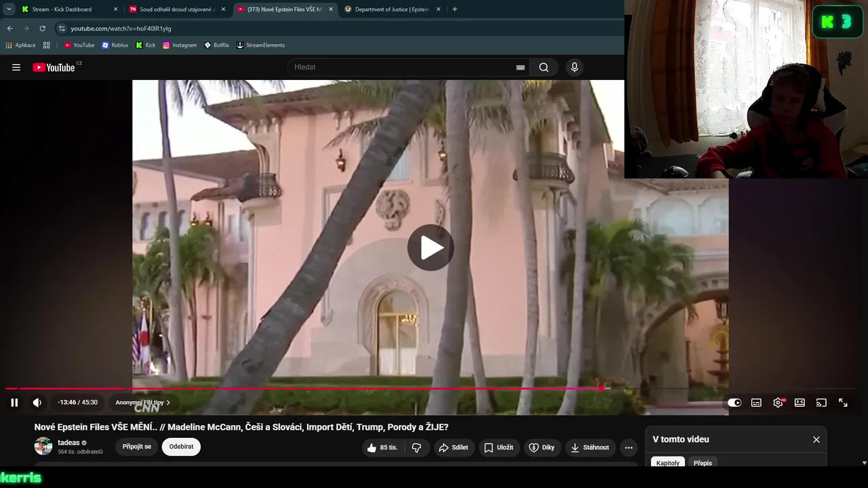868x488 pixels.
Task: Turn on subtitles via captions icon
Action: [x=756, y=403]
